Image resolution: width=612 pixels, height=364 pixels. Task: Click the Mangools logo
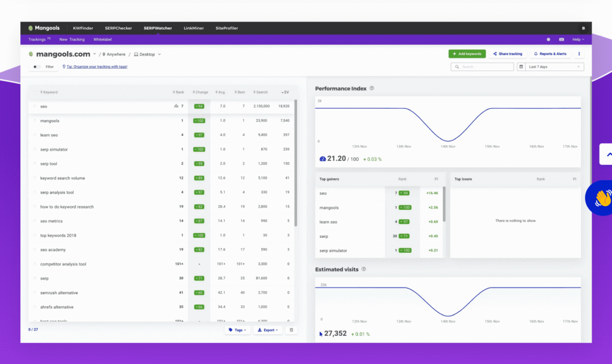(44, 28)
